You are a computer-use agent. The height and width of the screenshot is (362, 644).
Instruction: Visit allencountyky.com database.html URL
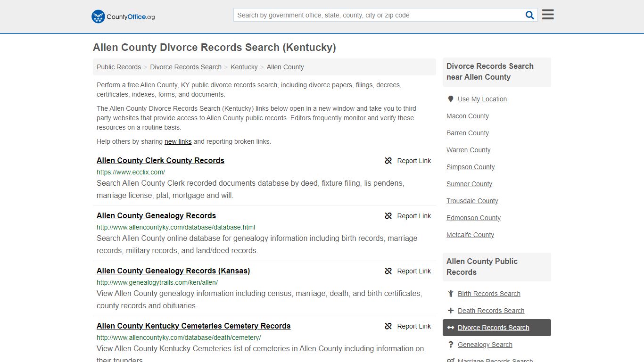[176, 227]
